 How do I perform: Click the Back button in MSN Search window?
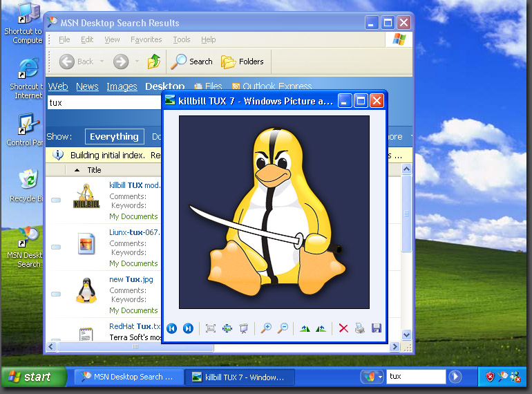pos(77,62)
